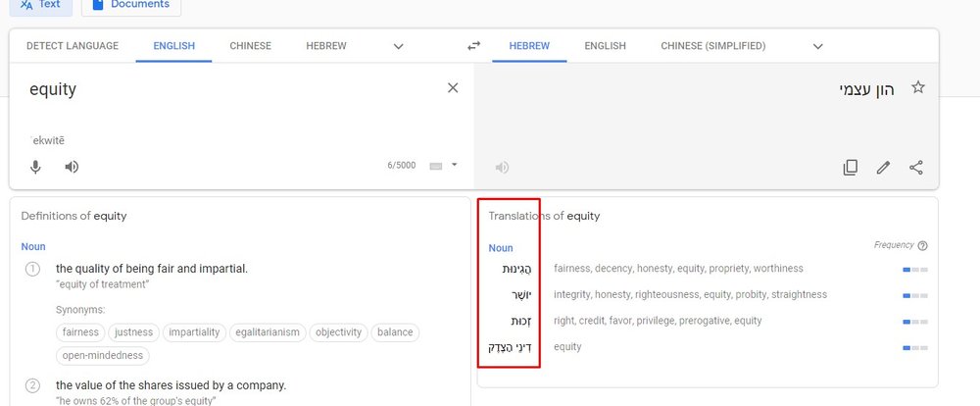Click the 6/5000 character counter
The image size is (980, 406).
[x=401, y=166]
